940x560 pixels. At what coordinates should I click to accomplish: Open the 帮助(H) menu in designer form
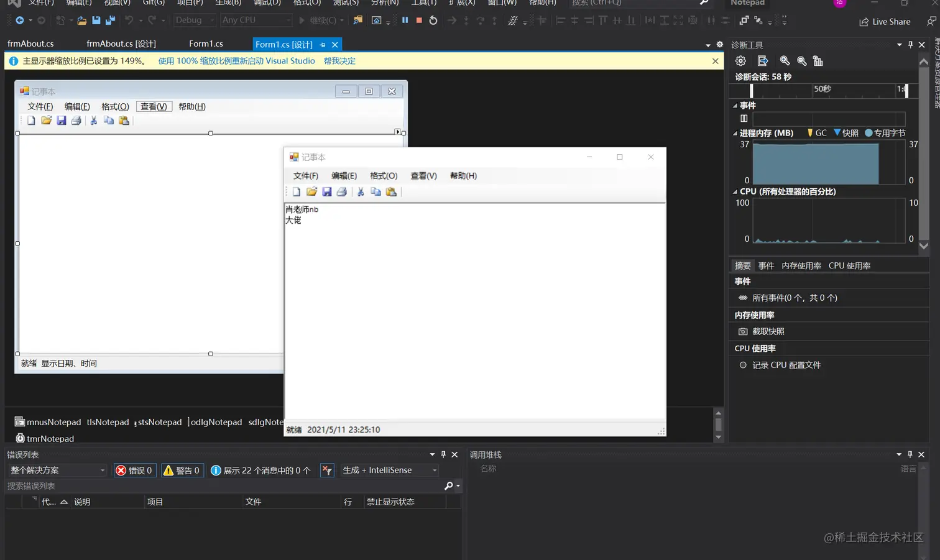192,107
